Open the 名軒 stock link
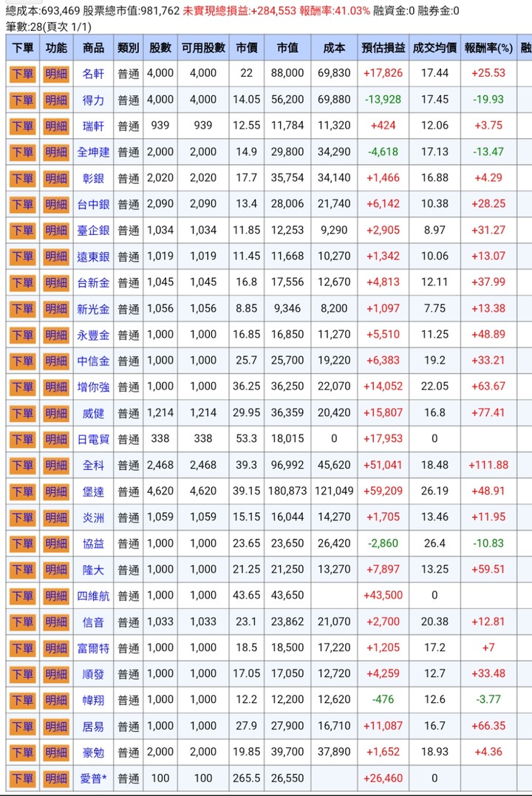 (x=93, y=74)
